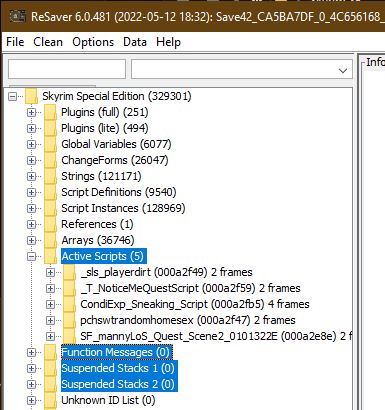Expand the Suspended Stacks 2 node

[31, 384]
